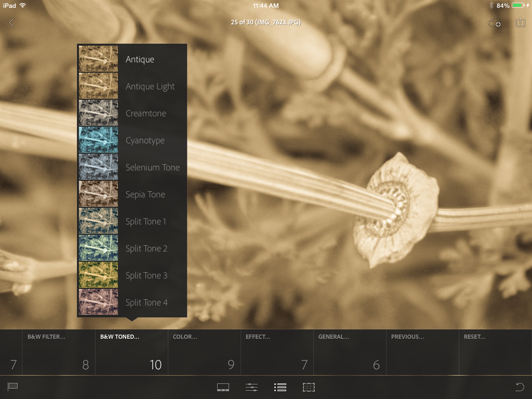Tap the Split Tone 4 preview thumbnail

click(98, 302)
